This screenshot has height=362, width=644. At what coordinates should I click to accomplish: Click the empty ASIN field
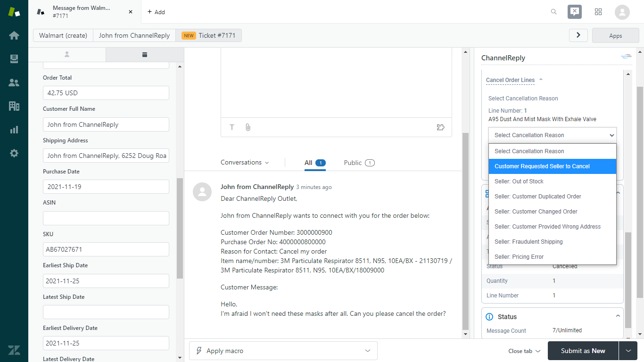point(106,218)
